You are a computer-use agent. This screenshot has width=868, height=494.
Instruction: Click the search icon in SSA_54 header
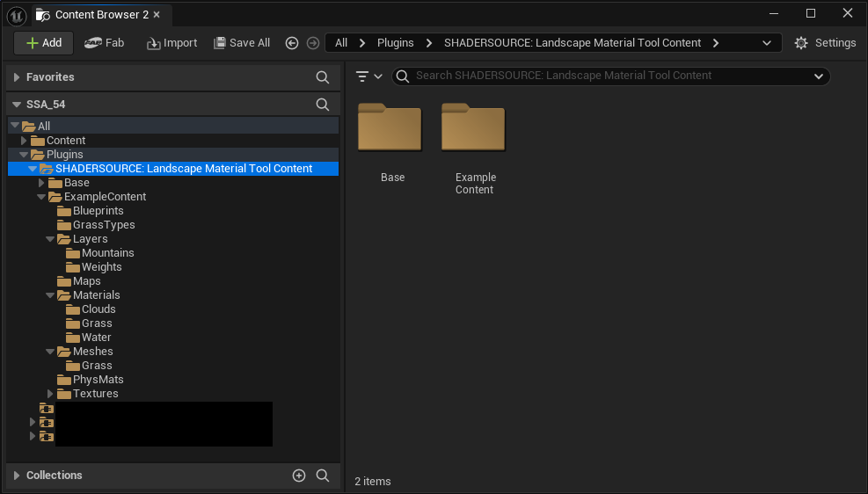pyautogui.click(x=323, y=105)
